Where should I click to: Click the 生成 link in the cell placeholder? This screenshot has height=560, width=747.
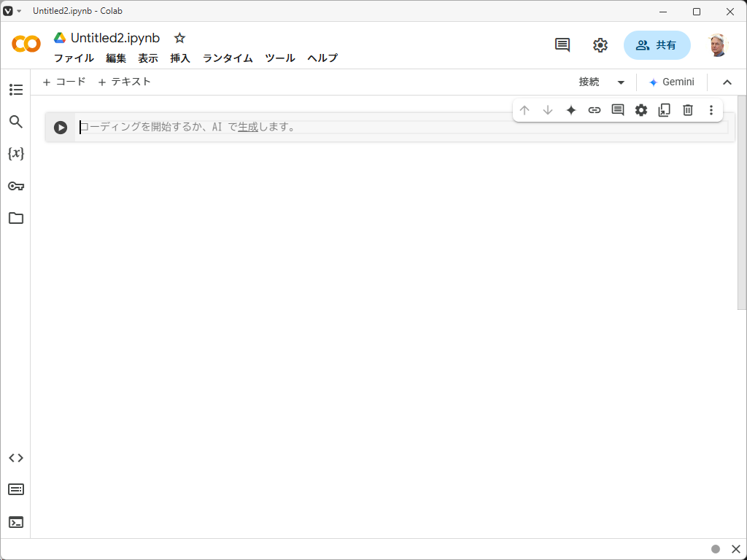248,127
